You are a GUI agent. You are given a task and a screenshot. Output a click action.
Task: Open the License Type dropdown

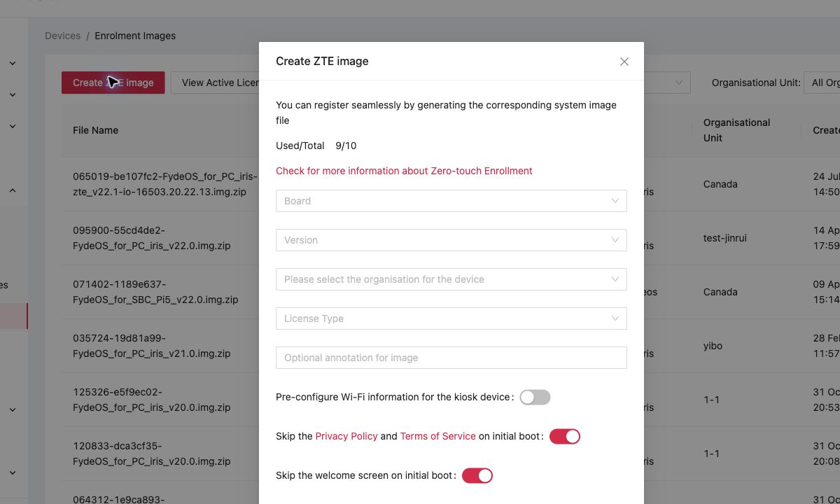[x=451, y=318]
